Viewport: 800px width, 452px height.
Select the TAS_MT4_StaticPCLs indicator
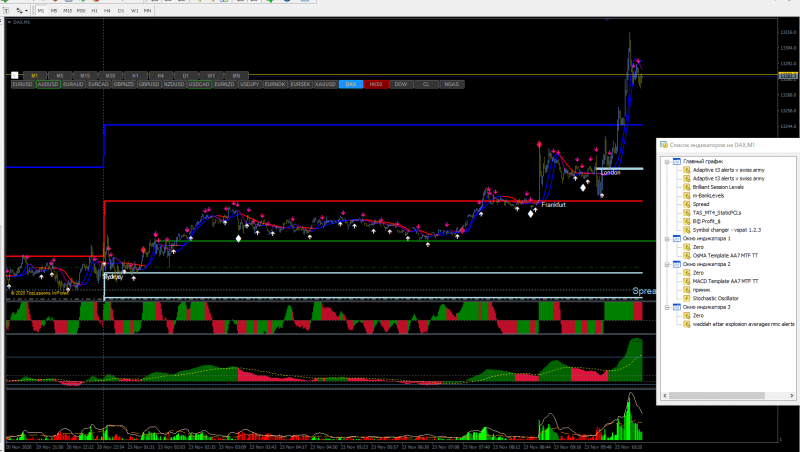[717, 213]
